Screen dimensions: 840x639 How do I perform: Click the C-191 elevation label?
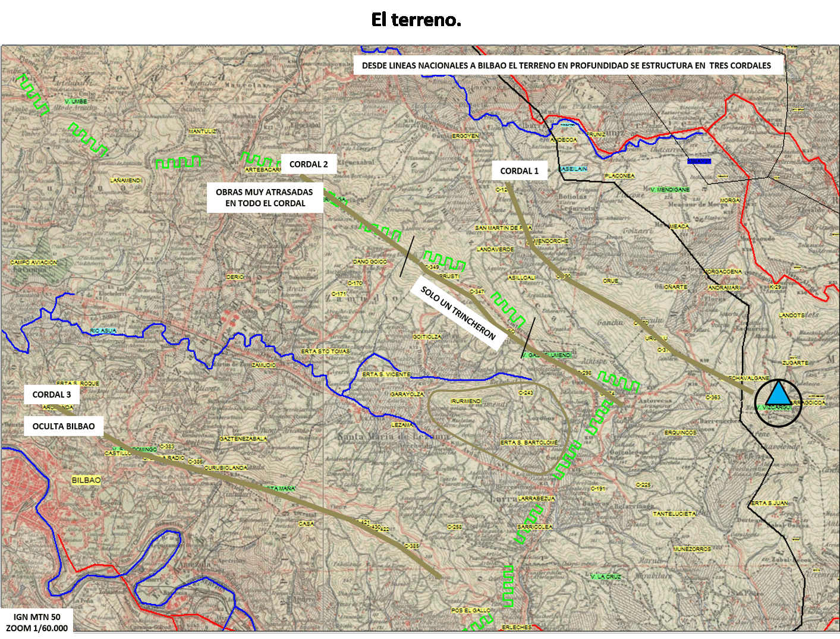[x=598, y=489]
